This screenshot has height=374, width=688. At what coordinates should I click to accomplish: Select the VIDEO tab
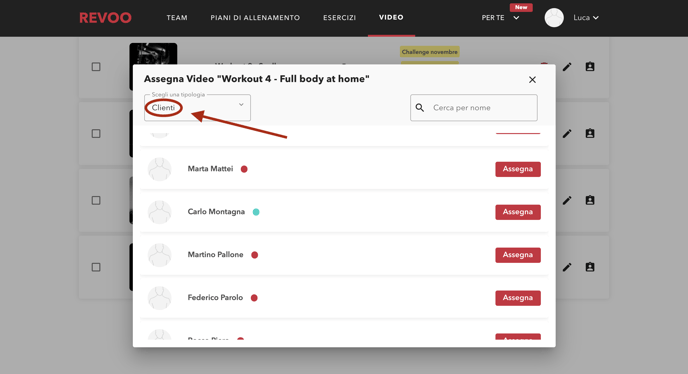[x=391, y=18]
